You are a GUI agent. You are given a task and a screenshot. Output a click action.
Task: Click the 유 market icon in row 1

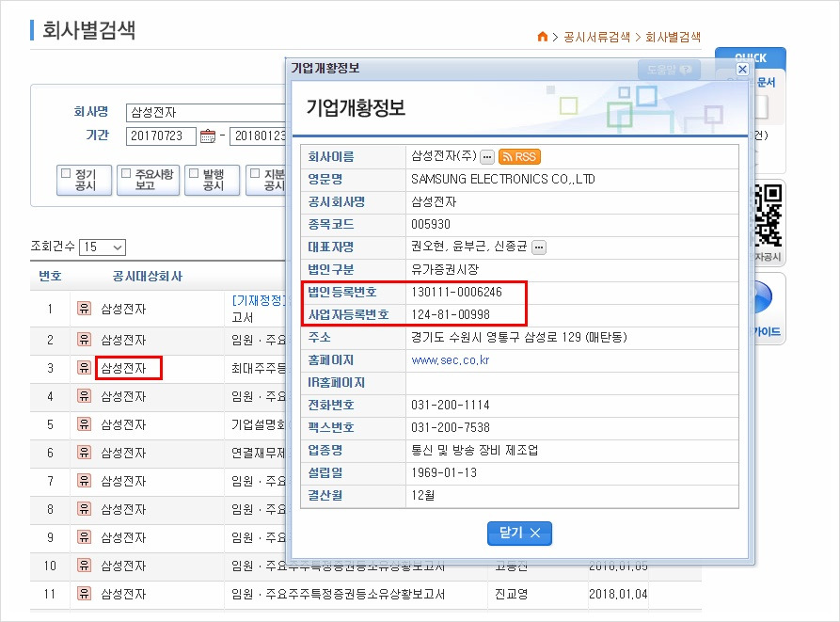pos(84,308)
